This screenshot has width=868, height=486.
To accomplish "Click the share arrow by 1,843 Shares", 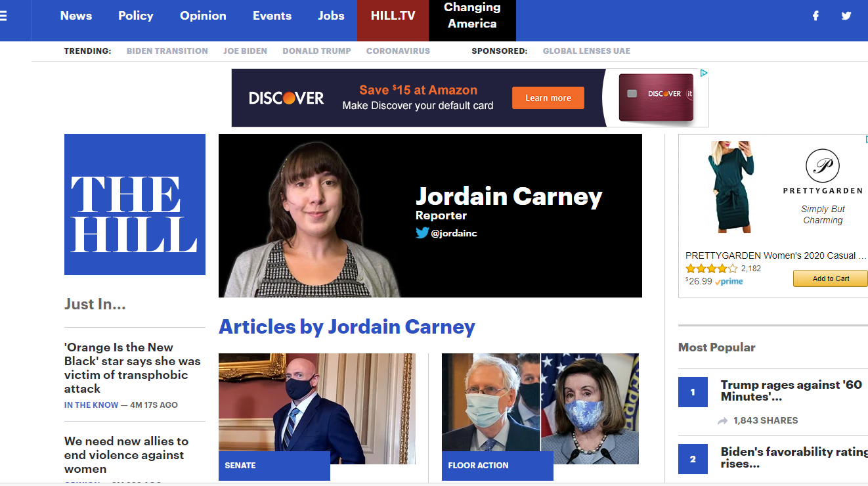I will tap(723, 421).
